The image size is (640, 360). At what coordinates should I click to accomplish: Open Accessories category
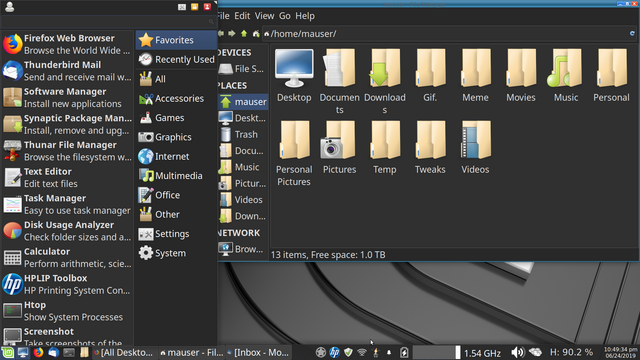pos(176,98)
